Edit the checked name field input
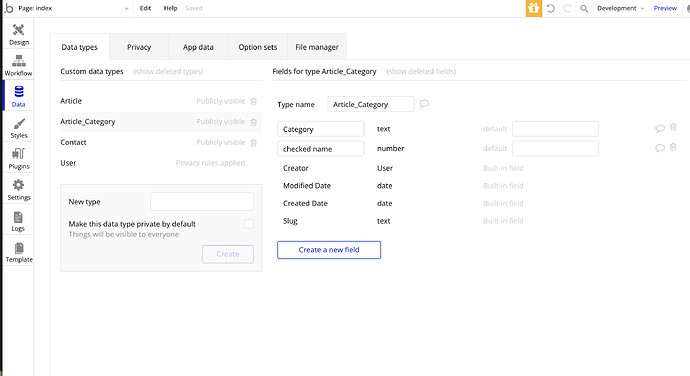The width and height of the screenshot is (690, 376). (321, 149)
